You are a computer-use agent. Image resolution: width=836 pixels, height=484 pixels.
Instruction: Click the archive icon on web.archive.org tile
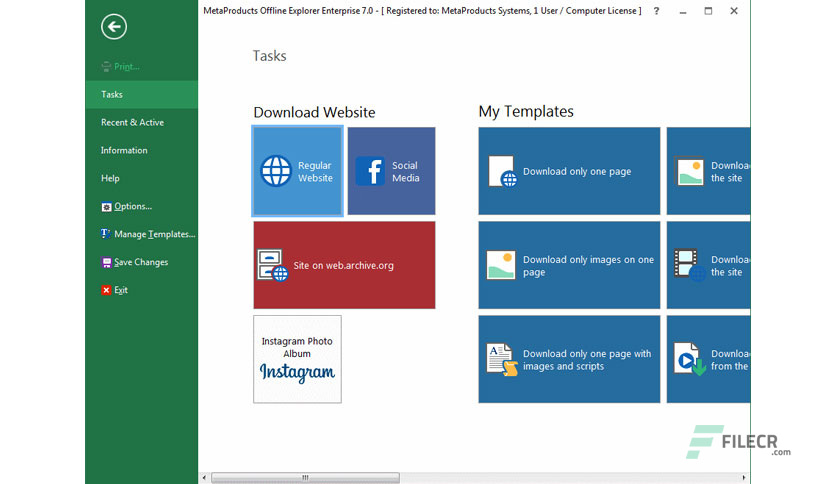(x=272, y=265)
